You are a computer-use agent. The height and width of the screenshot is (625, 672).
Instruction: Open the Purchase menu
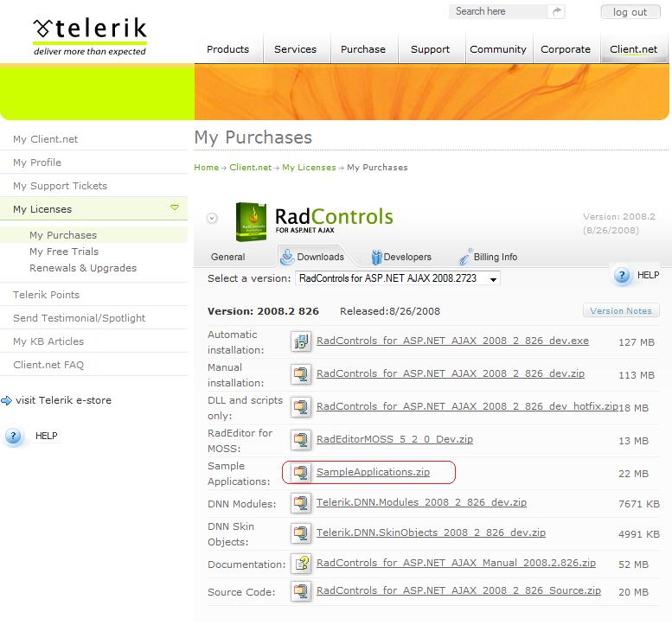tap(363, 49)
